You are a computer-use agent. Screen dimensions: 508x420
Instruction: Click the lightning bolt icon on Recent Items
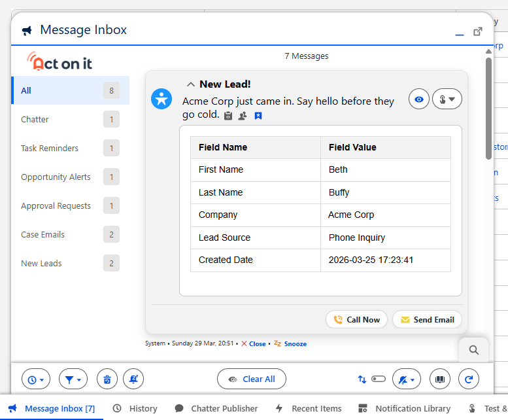coord(279,408)
